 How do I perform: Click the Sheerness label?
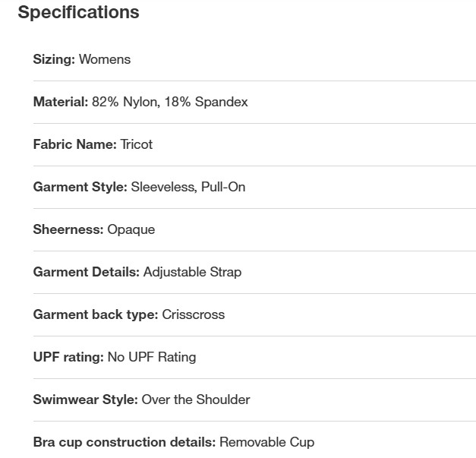pyautogui.click(x=68, y=229)
